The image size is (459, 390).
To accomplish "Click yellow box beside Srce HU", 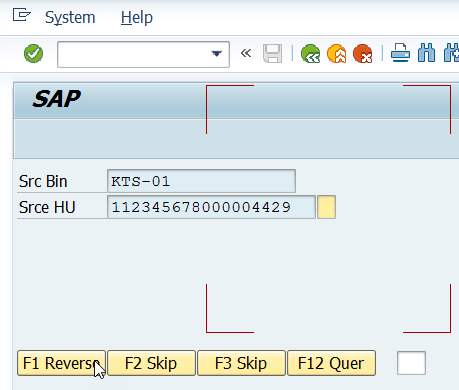I will point(326,207).
